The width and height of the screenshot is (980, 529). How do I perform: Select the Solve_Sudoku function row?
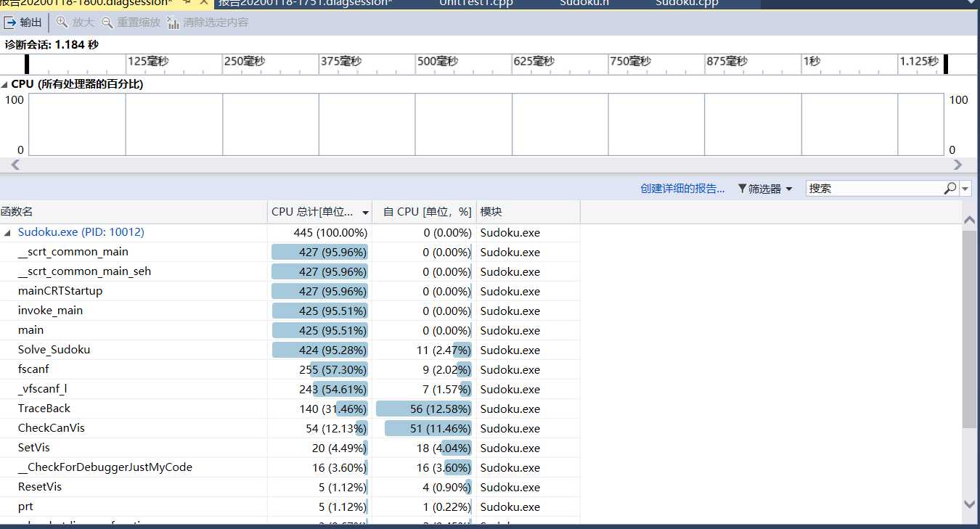click(x=290, y=350)
